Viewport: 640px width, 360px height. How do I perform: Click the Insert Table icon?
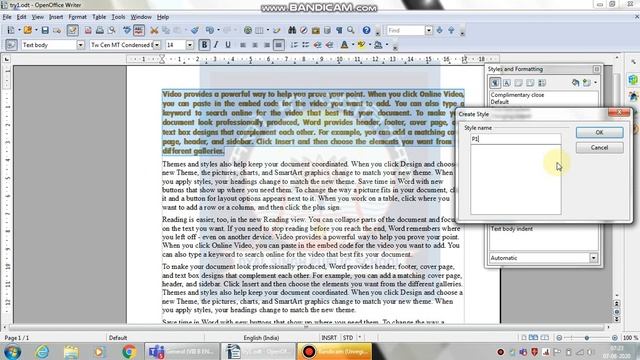259,30
